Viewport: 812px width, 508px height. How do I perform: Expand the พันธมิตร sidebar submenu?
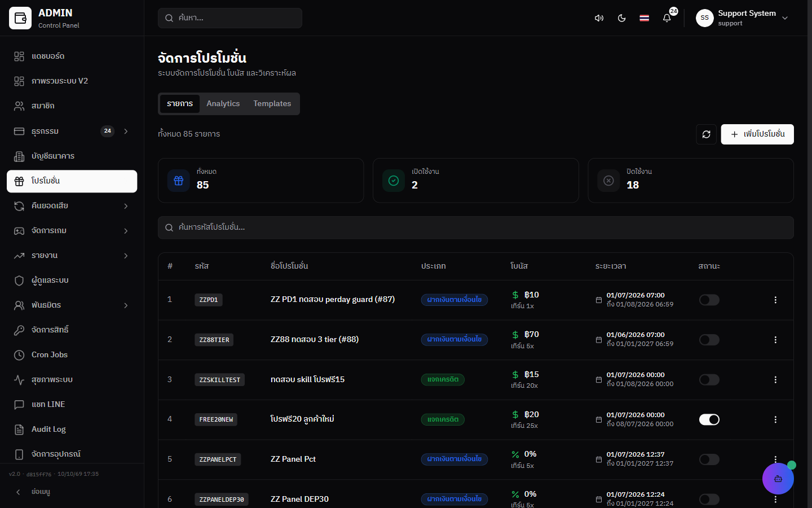(126, 305)
